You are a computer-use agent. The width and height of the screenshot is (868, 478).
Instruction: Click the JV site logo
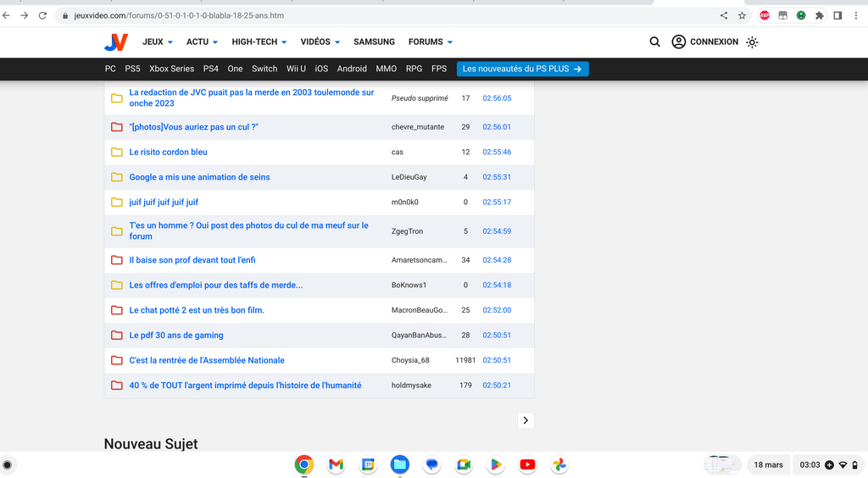coord(116,42)
